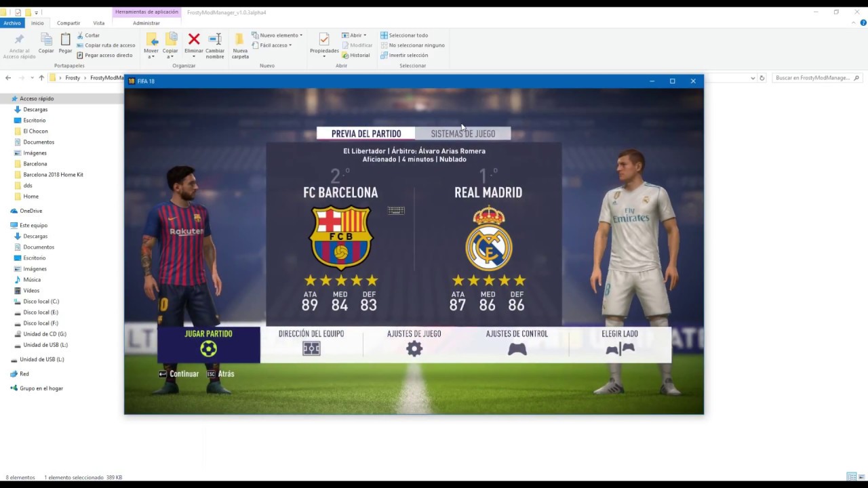
Task: Click Copiar ruta de acceso
Action: (106, 45)
